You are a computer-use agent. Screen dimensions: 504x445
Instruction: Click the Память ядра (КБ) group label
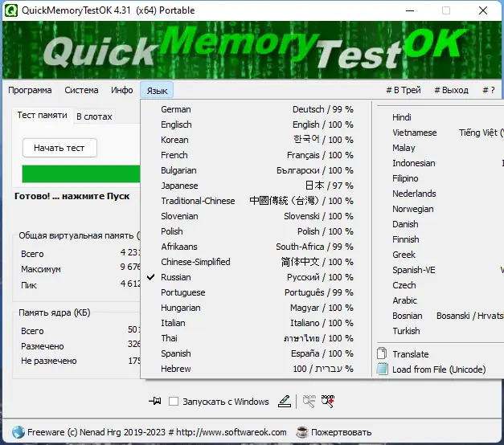pyautogui.click(x=55, y=312)
